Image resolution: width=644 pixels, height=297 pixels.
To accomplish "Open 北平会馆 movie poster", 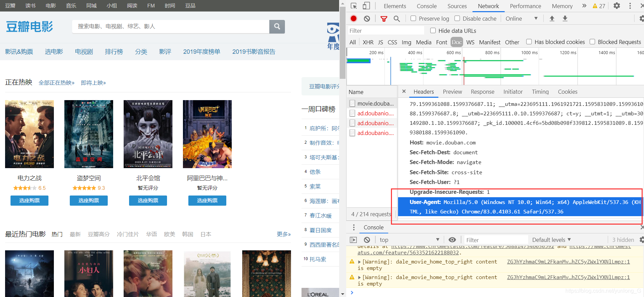I will (148, 134).
